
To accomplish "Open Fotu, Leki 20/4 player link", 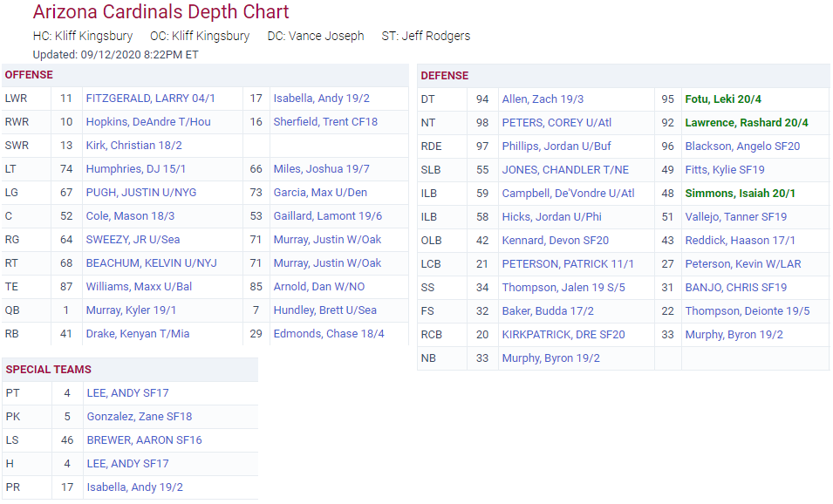I will coord(729,99).
